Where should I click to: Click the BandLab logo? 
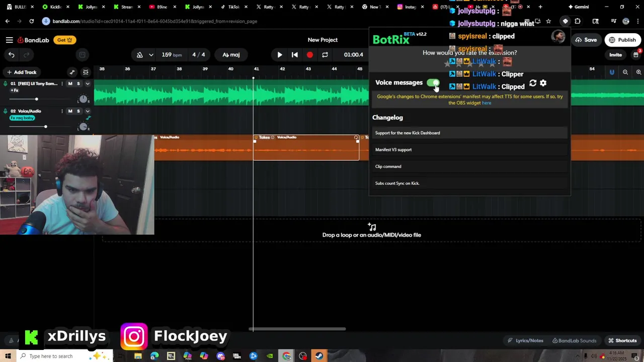[x=33, y=40]
